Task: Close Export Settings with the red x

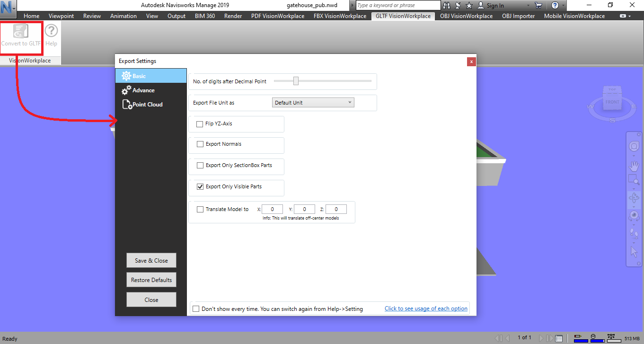Action: click(x=471, y=61)
